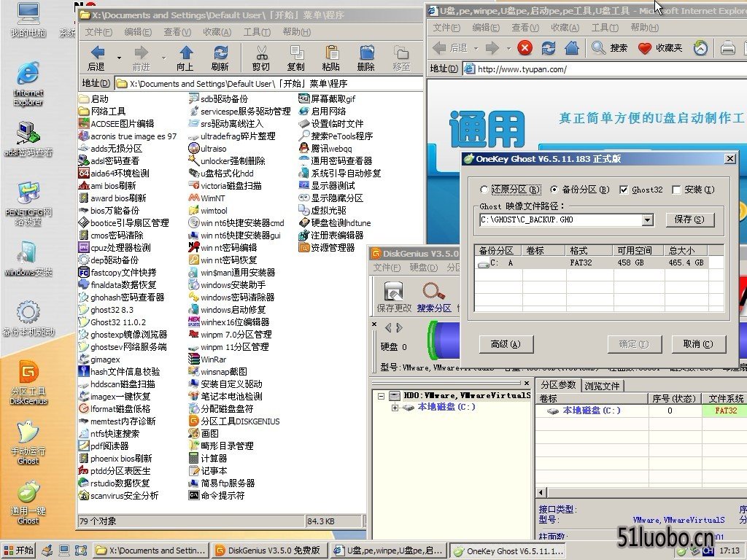Open 启动 folder in program list
Screen dimensions: 747x560
pyautogui.click(x=94, y=99)
